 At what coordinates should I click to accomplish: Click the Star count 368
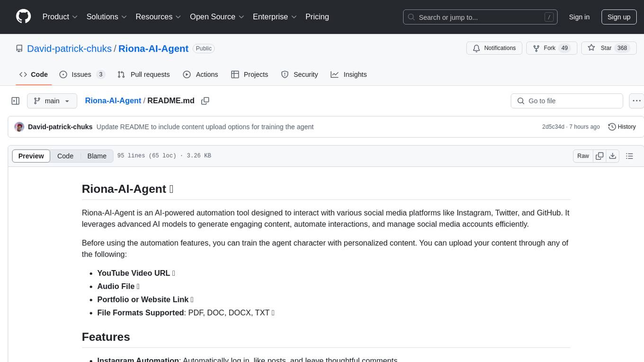click(x=622, y=48)
